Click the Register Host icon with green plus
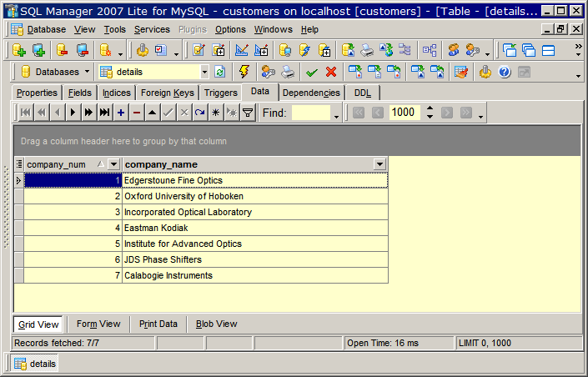The height and width of the screenshot is (377, 588). 38,50
